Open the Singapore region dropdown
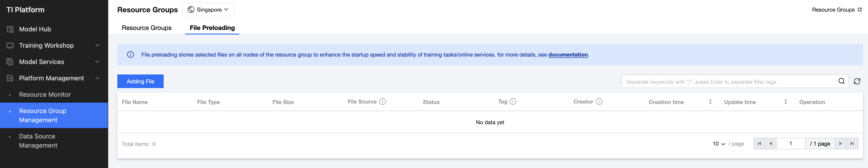868x168 pixels. 208,10
